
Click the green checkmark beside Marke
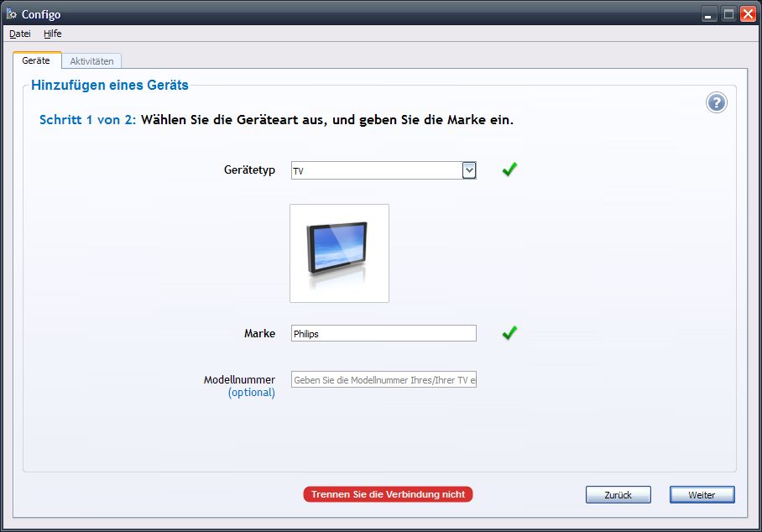point(509,333)
